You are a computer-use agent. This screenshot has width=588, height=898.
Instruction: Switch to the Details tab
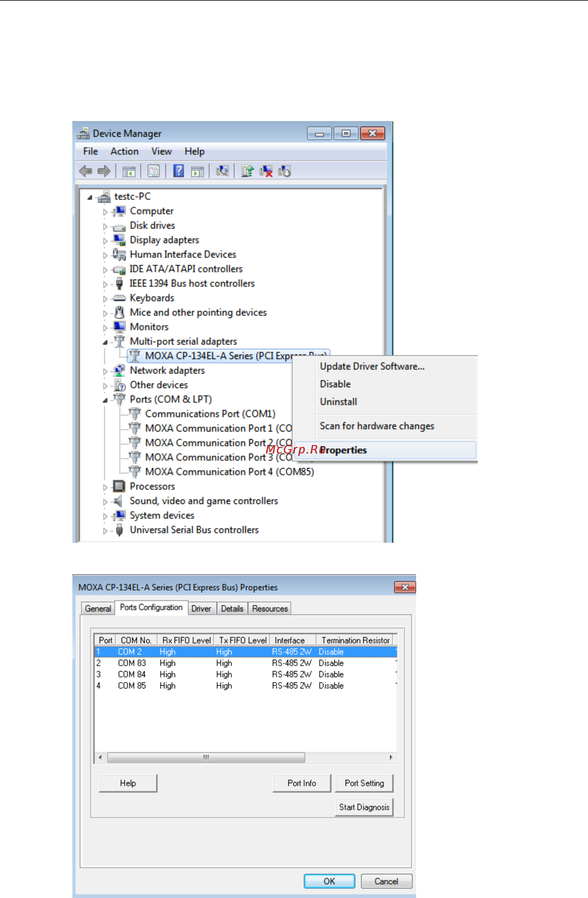coord(232,609)
